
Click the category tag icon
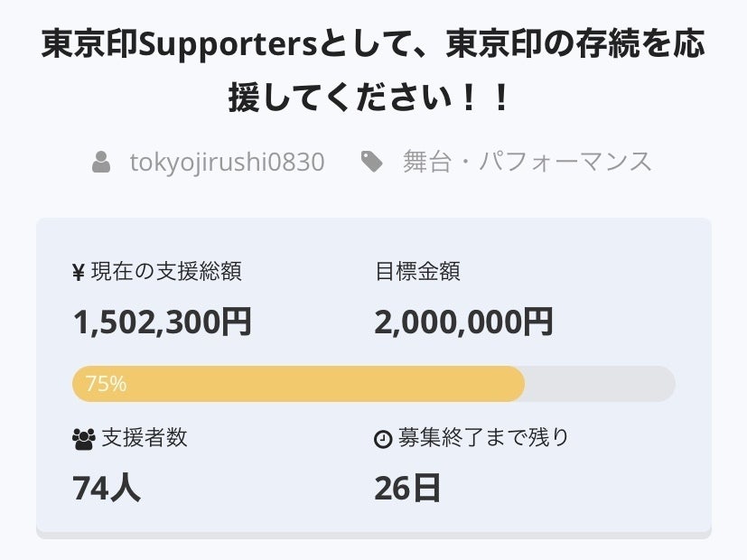[x=371, y=162]
